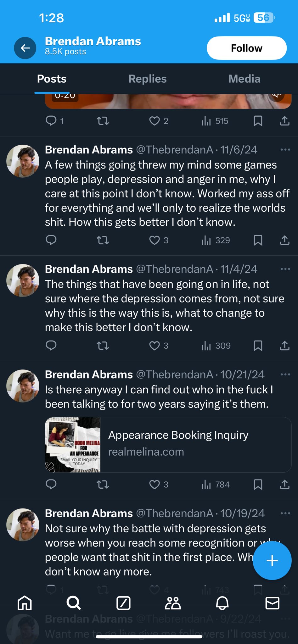The image size is (298, 644).
Task: Switch to the Replies tab
Action: tap(147, 79)
